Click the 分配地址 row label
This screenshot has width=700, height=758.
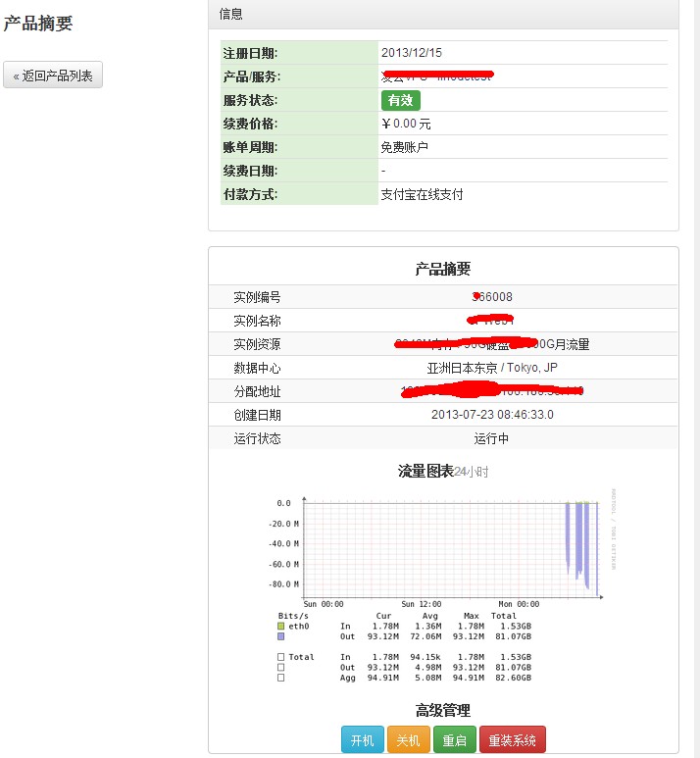click(257, 391)
